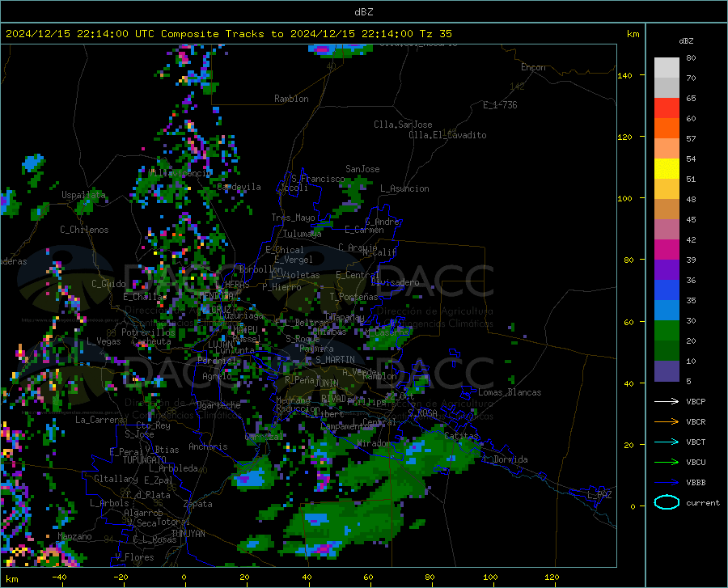728x588 pixels.
Task: Click the 'Tulumaya' map label
Action: (303, 234)
